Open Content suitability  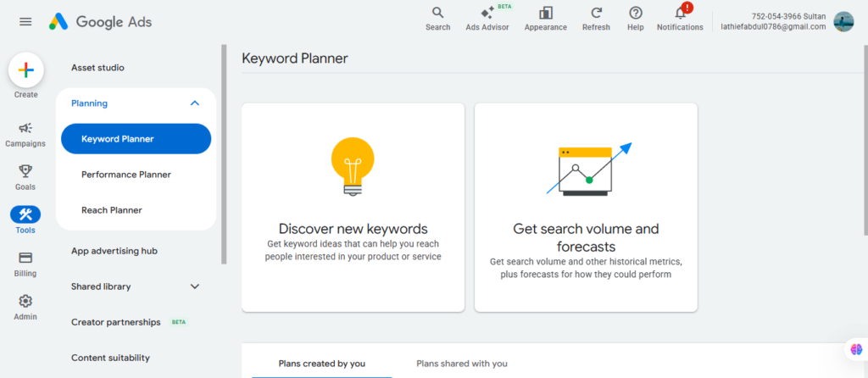click(111, 358)
